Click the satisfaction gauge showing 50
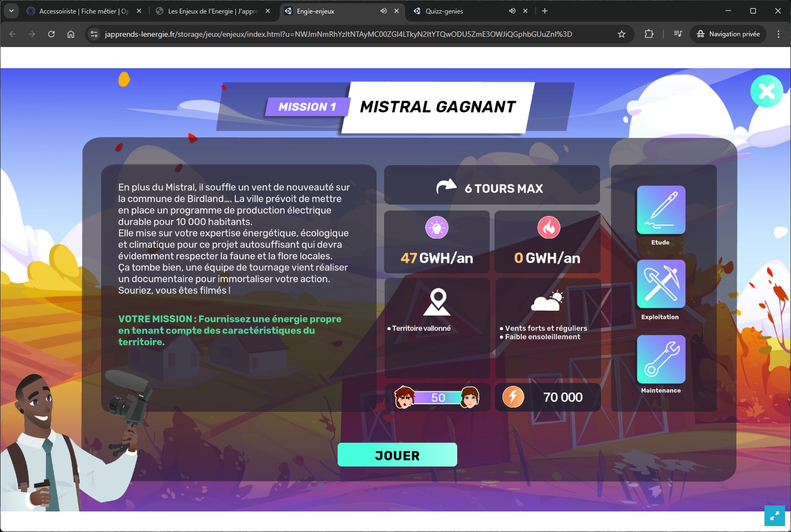Image resolution: width=791 pixels, height=532 pixels. (x=437, y=398)
